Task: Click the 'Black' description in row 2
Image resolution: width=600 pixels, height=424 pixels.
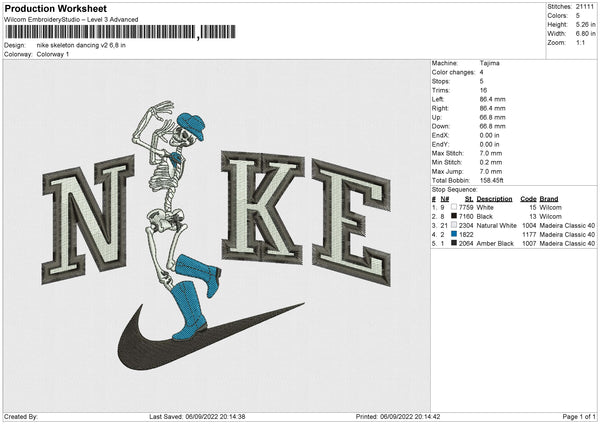Action: pos(484,216)
